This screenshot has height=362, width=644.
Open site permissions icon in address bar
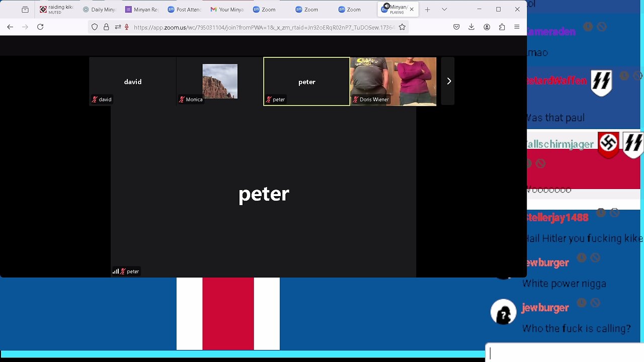pyautogui.click(x=117, y=27)
